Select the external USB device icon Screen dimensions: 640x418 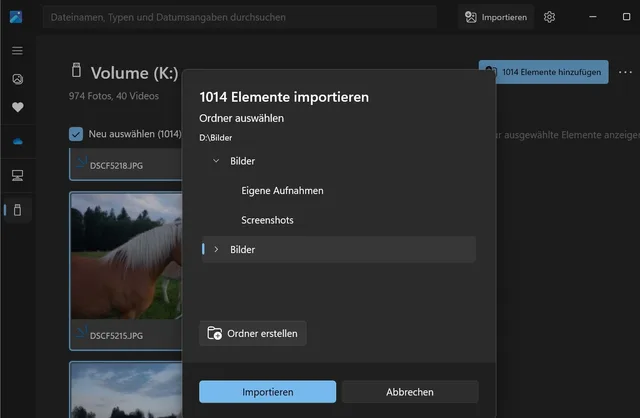point(17,210)
